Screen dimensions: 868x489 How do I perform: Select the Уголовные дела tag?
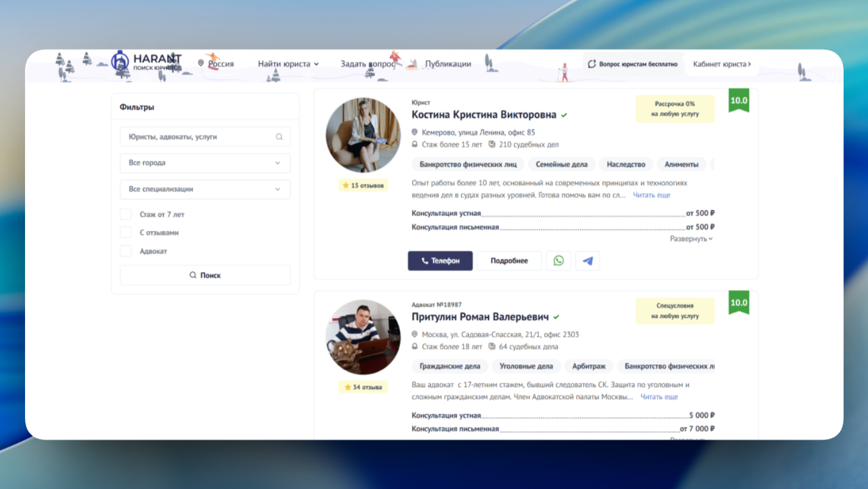pyautogui.click(x=526, y=366)
